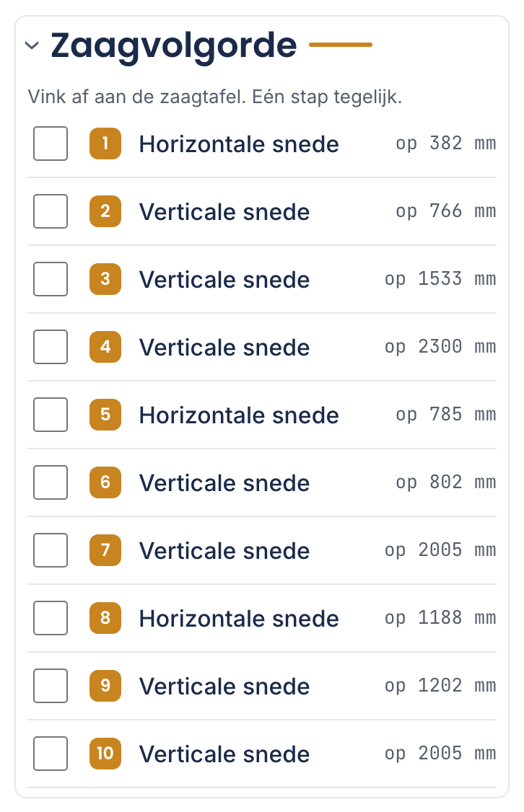Click the orange number 2 badge
This screenshot has height=812, width=524.
pos(105,211)
